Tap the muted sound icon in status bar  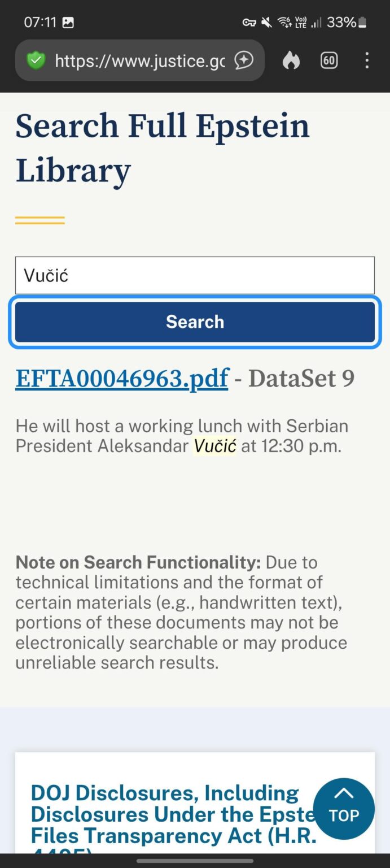266,22
